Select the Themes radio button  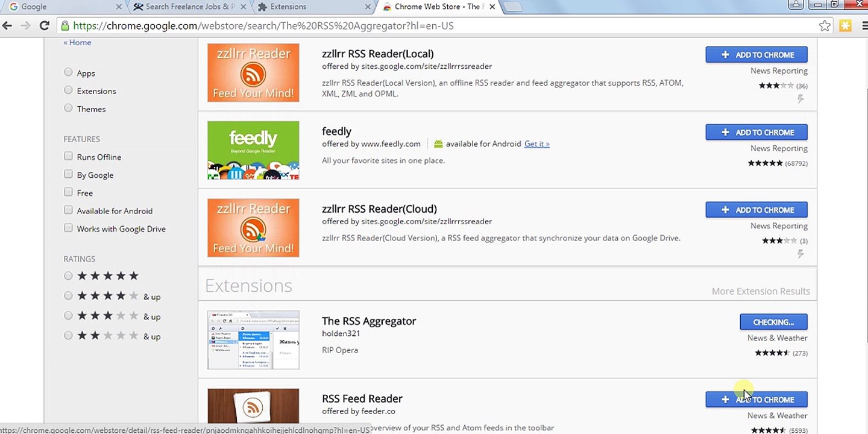pos(68,108)
